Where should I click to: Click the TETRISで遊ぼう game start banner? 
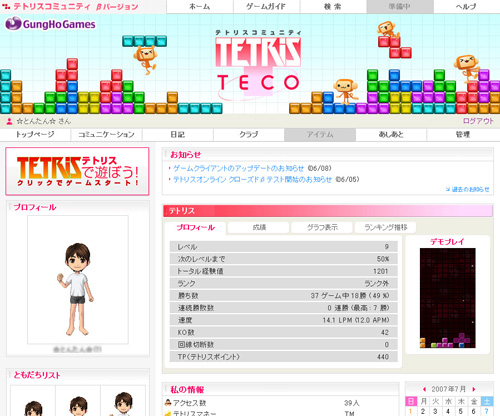(x=77, y=171)
